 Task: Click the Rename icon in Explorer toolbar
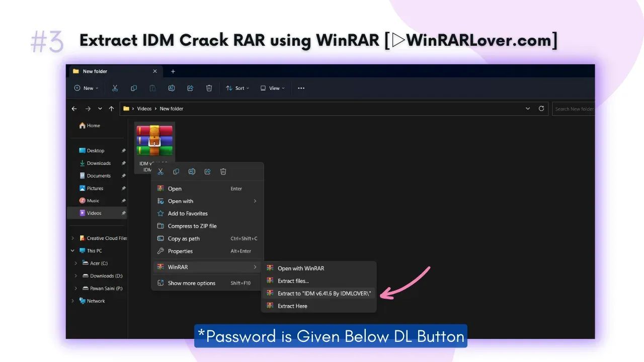pyautogui.click(x=172, y=88)
